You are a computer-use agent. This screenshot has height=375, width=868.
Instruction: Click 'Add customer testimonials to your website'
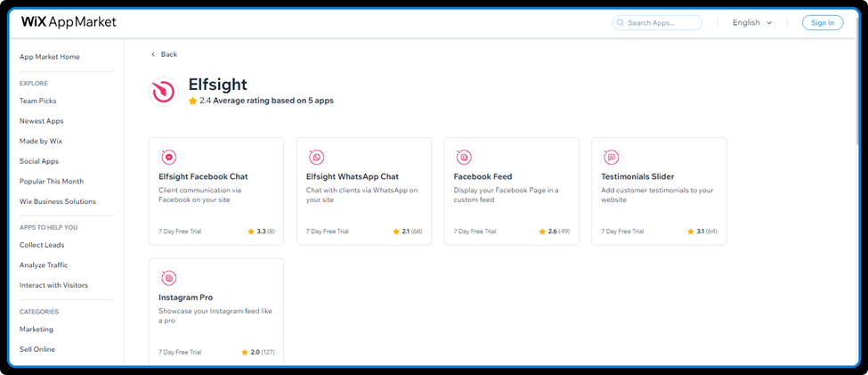(x=657, y=195)
